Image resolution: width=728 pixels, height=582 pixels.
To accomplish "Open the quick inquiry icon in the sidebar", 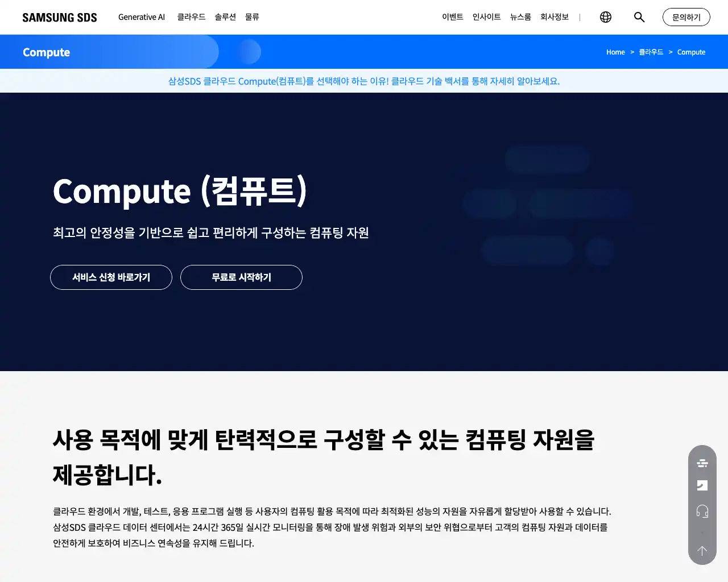I will coord(702,485).
